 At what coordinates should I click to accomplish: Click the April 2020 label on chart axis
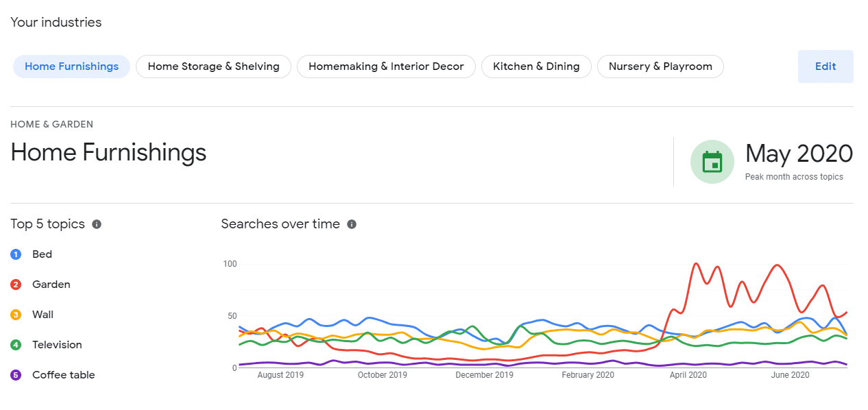coord(688,375)
